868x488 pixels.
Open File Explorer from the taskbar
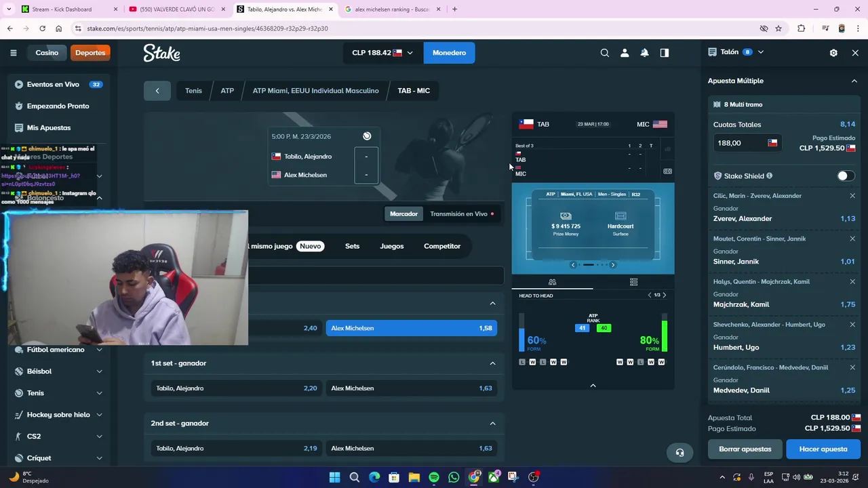pyautogui.click(x=414, y=477)
